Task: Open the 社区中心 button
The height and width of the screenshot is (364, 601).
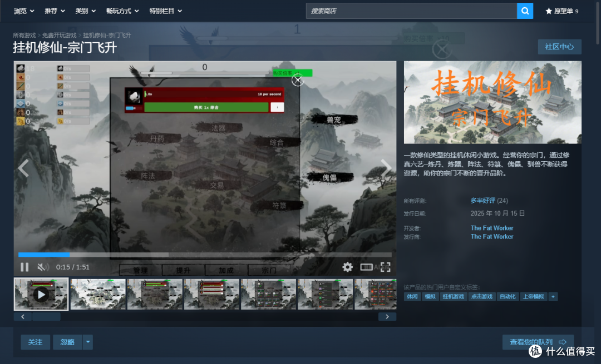Action: pos(559,47)
